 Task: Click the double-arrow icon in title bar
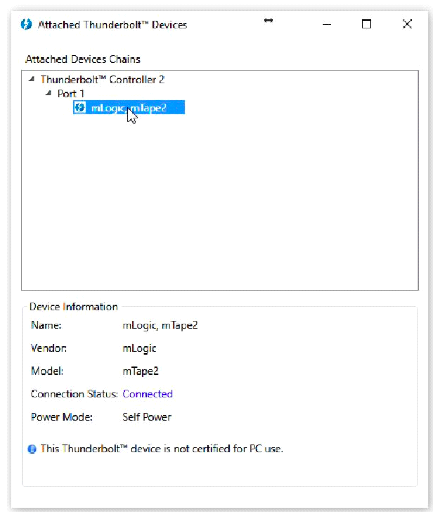pos(268,21)
